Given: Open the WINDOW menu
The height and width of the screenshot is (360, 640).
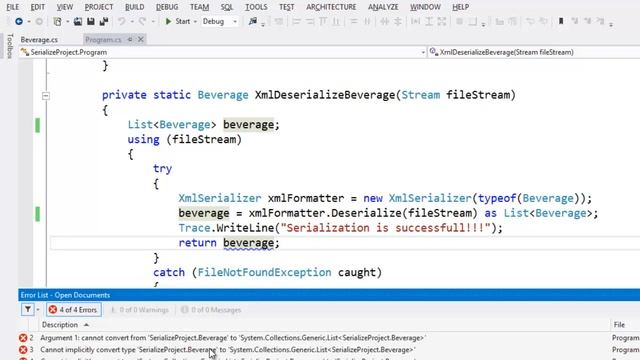Looking at the screenshot, I should pos(425,7).
